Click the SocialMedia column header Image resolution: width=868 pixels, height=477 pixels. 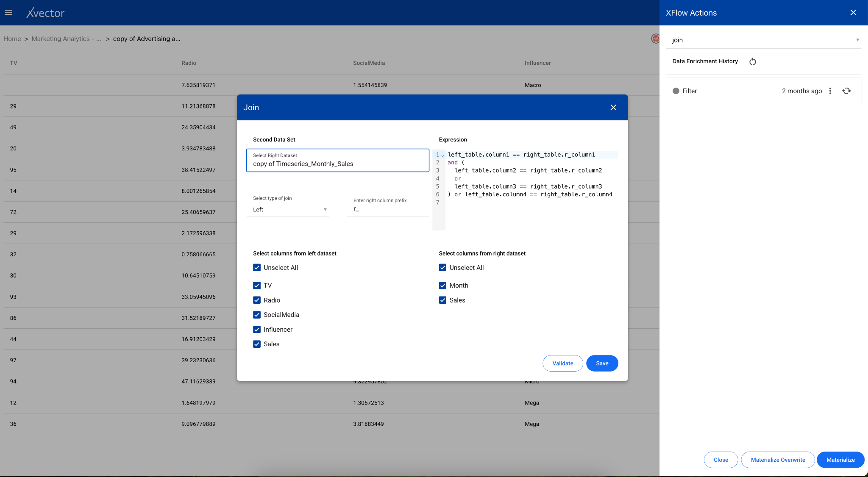[x=369, y=63]
